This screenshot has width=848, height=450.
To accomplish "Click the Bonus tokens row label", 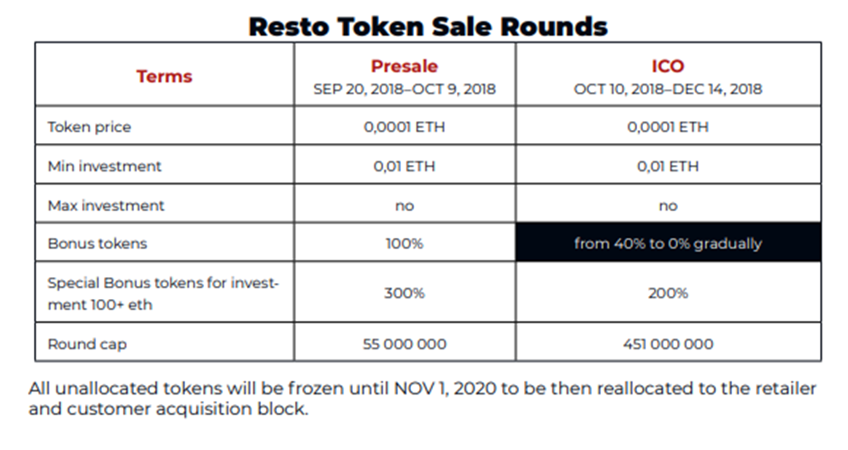I will (97, 243).
